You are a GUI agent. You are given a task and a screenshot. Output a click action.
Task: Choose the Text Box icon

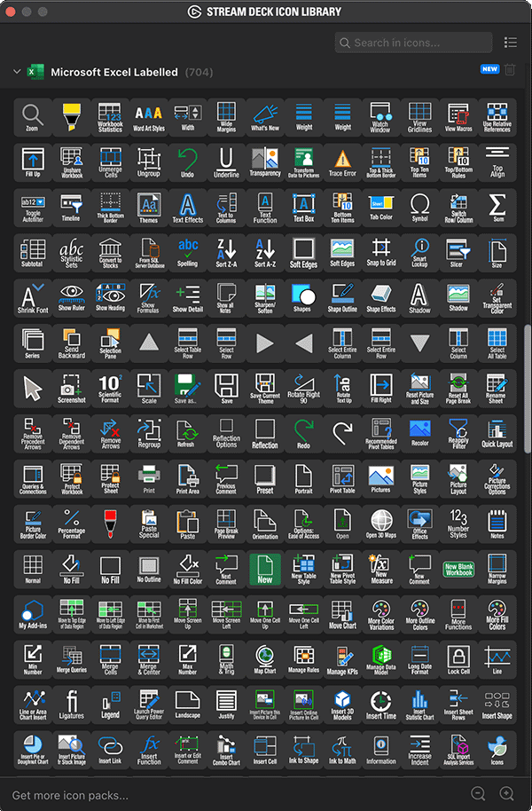pos(304,208)
